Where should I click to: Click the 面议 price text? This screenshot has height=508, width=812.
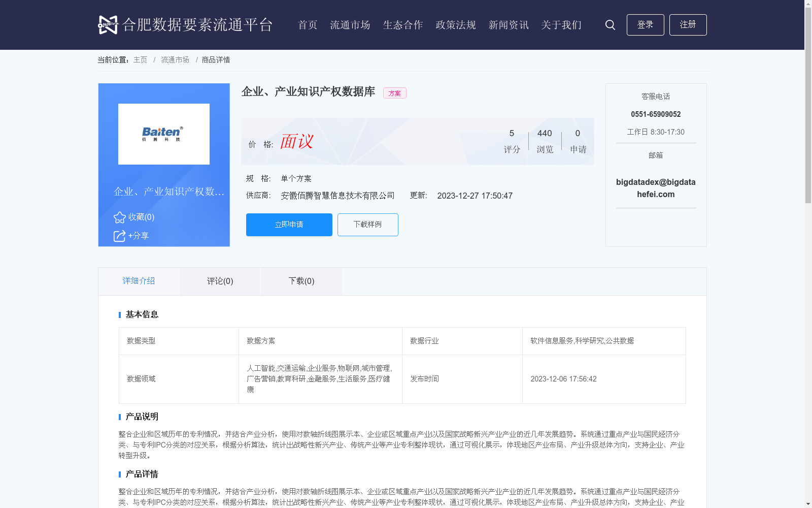[296, 141]
